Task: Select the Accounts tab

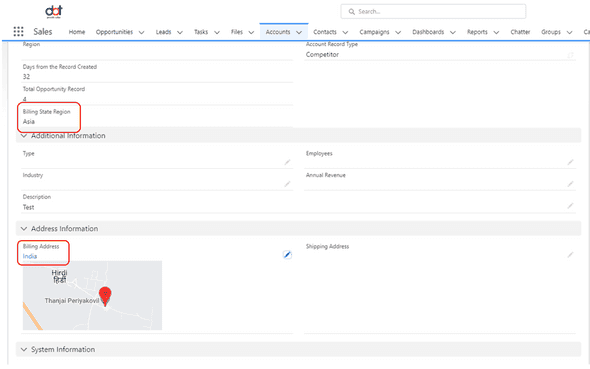Action: [x=278, y=32]
